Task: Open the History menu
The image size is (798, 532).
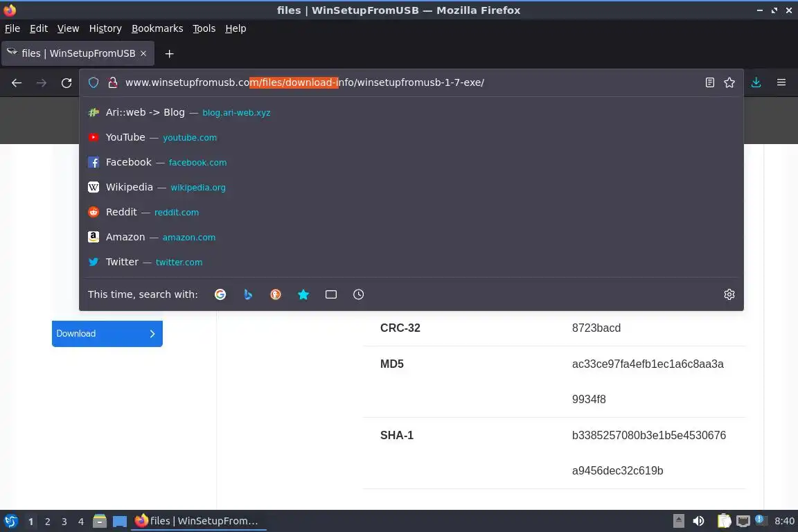Action: 105,28
